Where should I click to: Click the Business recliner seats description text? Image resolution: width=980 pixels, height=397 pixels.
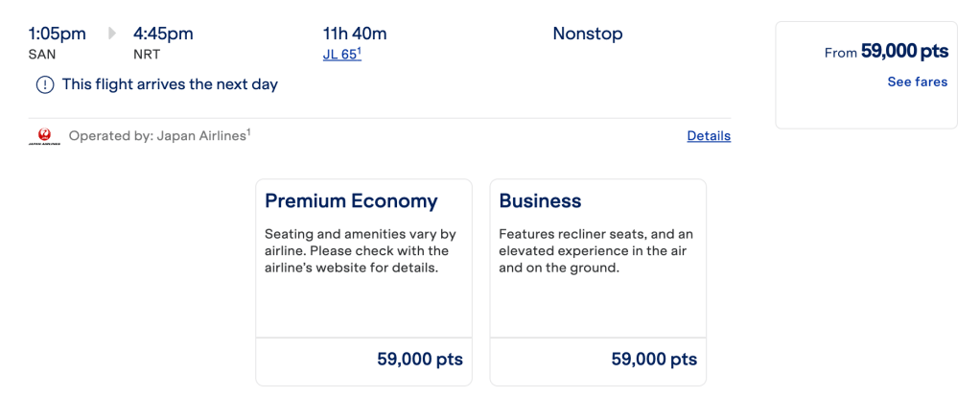click(x=595, y=251)
